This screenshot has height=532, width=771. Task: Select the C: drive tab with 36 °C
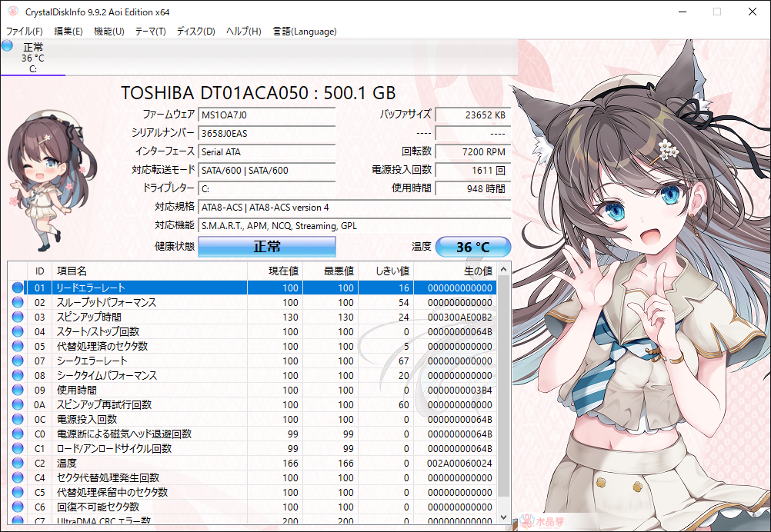click(x=32, y=58)
